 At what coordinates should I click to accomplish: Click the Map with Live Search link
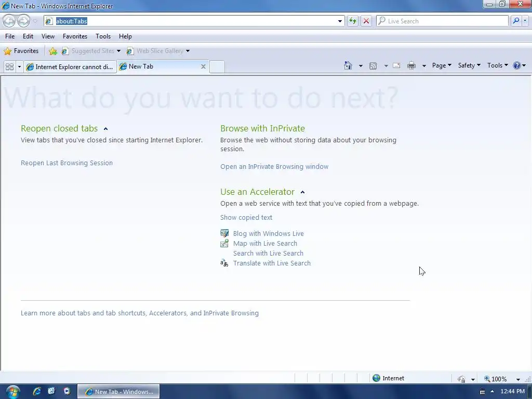pos(265,243)
